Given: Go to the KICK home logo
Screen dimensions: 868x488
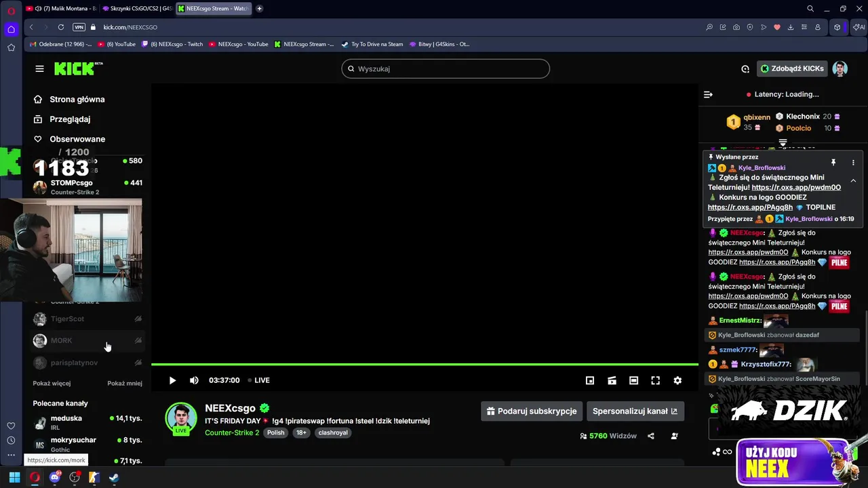Looking at the screenshot, I should tap(78, 68).
